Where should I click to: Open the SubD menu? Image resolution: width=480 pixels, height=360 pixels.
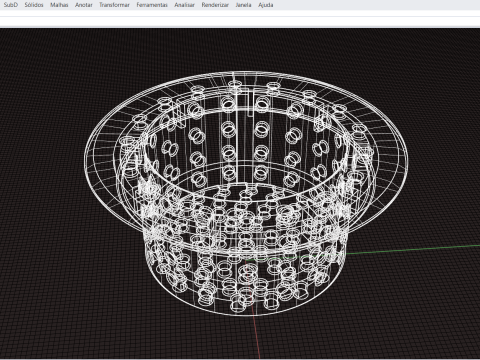(11, 5)
